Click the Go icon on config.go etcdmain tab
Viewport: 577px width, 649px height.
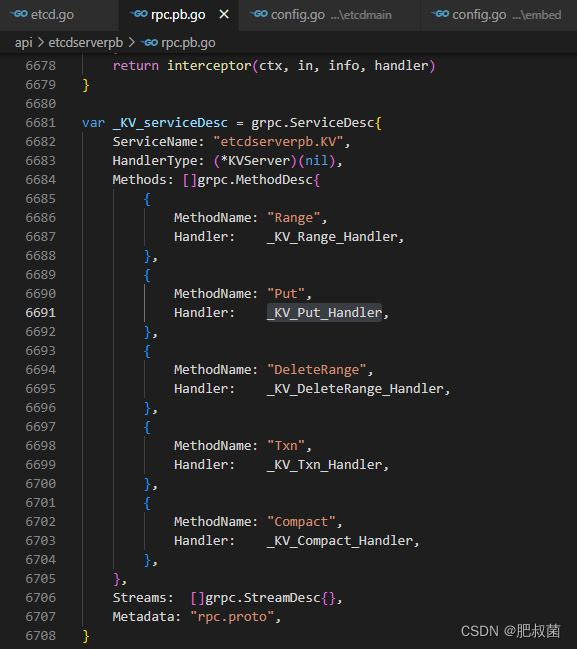(x=259, y=14)
